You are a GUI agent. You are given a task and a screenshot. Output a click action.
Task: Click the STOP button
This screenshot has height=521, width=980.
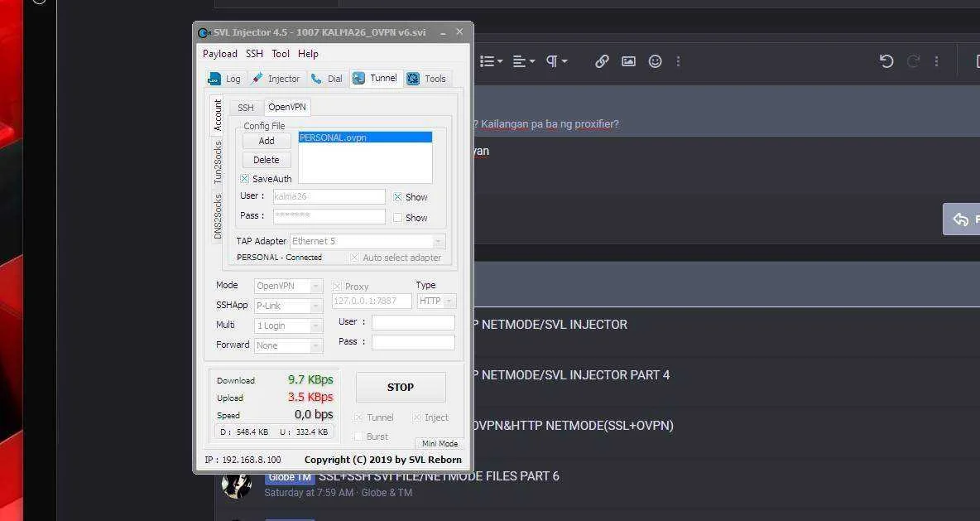pyautogui.click(x=401, y=387)
